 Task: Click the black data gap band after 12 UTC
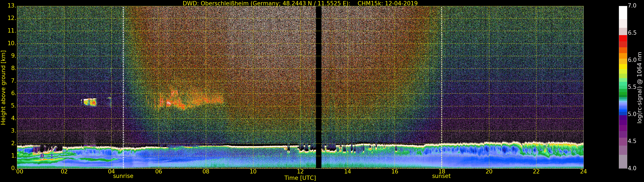pyautogui.click(x=319, y=87)
